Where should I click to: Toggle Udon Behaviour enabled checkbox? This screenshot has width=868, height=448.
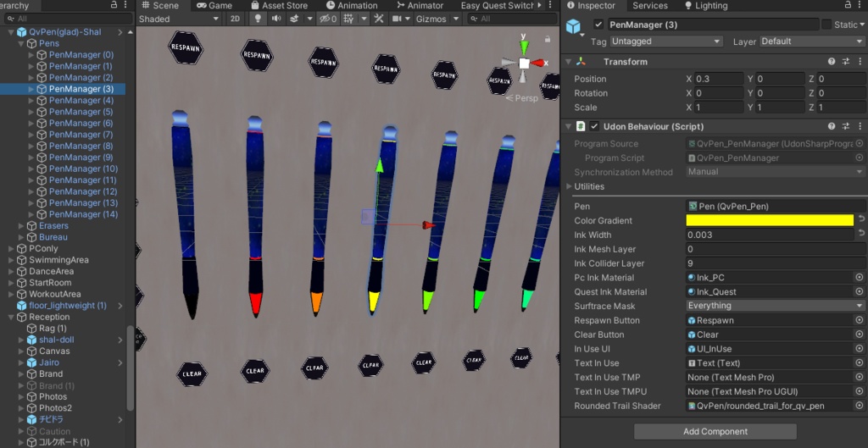pyautogui.click(x=594, y=127)
